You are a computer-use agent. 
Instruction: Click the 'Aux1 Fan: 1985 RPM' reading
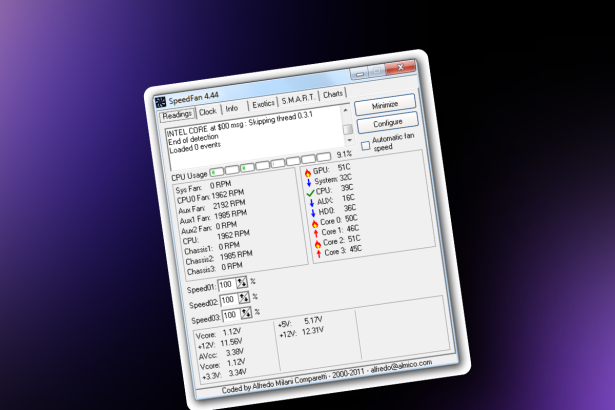214,217
